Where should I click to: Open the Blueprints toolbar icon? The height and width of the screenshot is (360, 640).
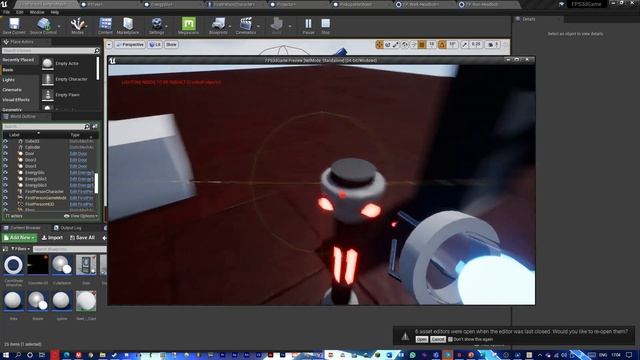point(218,26)
